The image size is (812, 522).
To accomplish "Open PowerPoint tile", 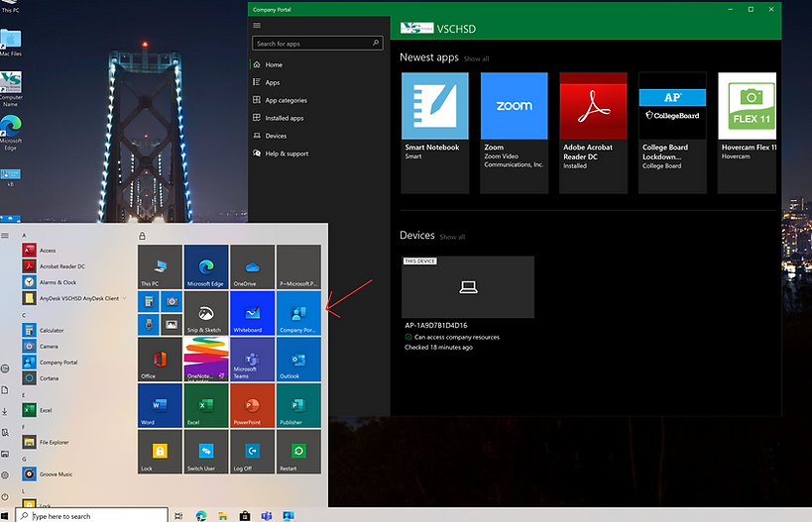I will [x=252, y=405].
